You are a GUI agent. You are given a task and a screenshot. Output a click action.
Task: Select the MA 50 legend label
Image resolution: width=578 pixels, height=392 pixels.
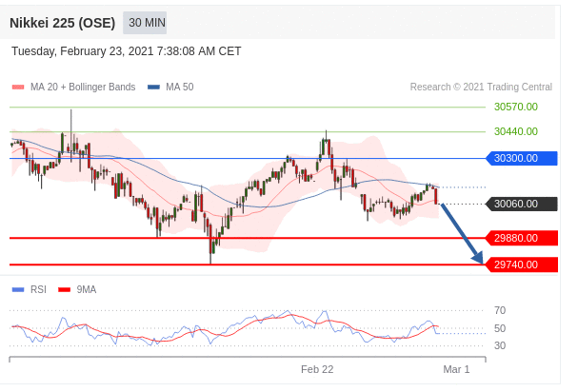tap(180, 87)
